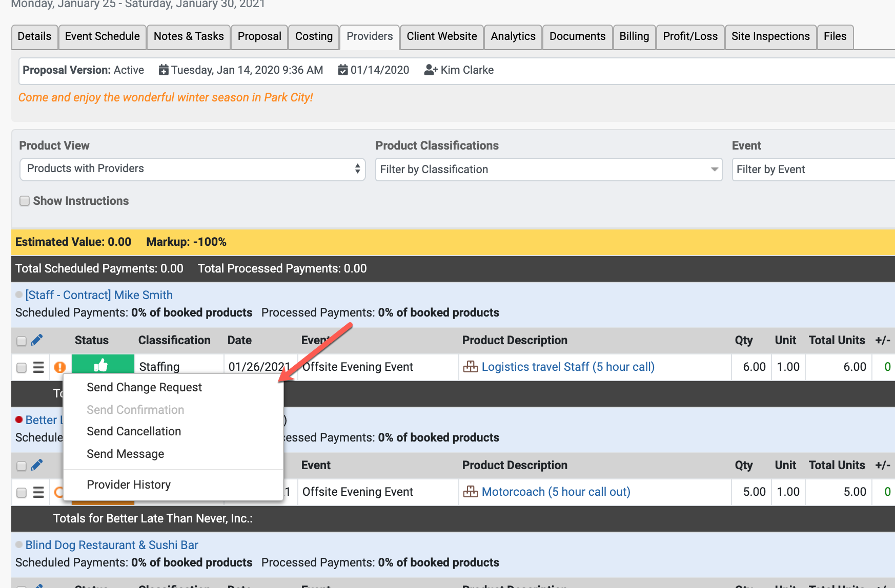Viewport: 895px width, 588px height.
Task: Open the Filter by Classification dropdown
Action: click(548, 170)
